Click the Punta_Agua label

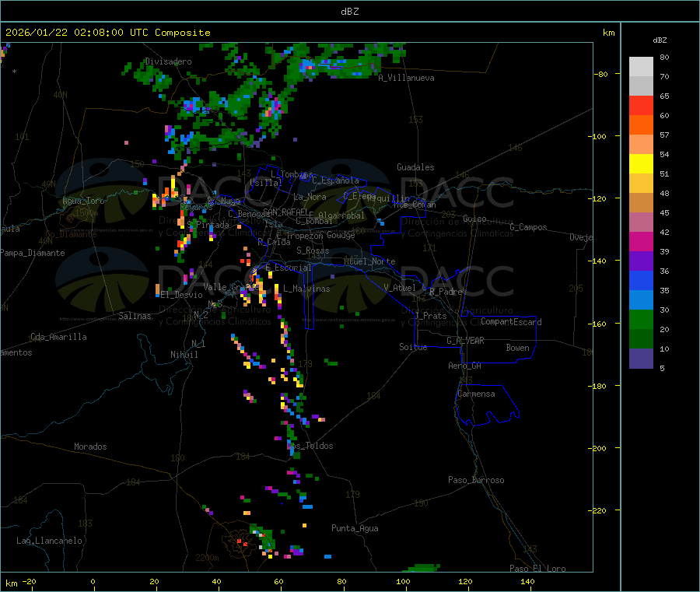[355, 528]
